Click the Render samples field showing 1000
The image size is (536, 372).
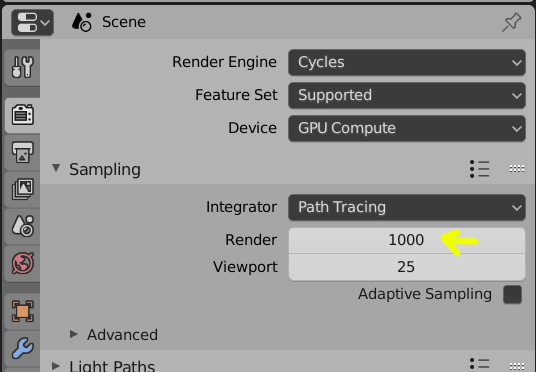click(x=407, y=240)
